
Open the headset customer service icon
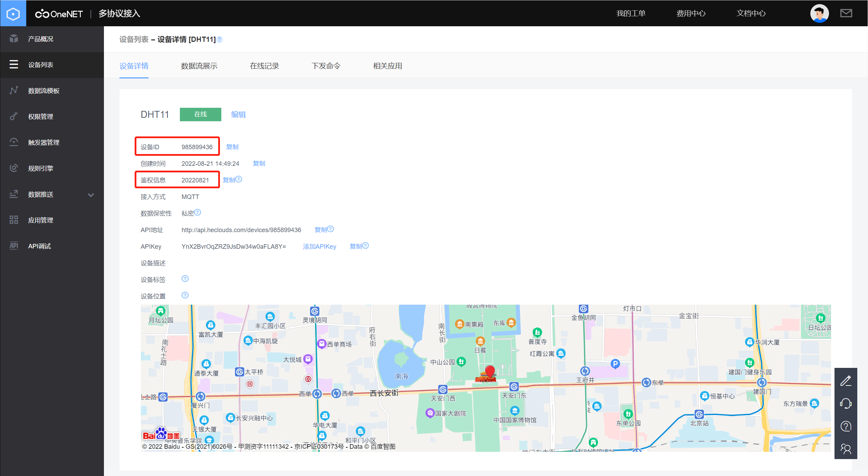[x=846, y=403]
